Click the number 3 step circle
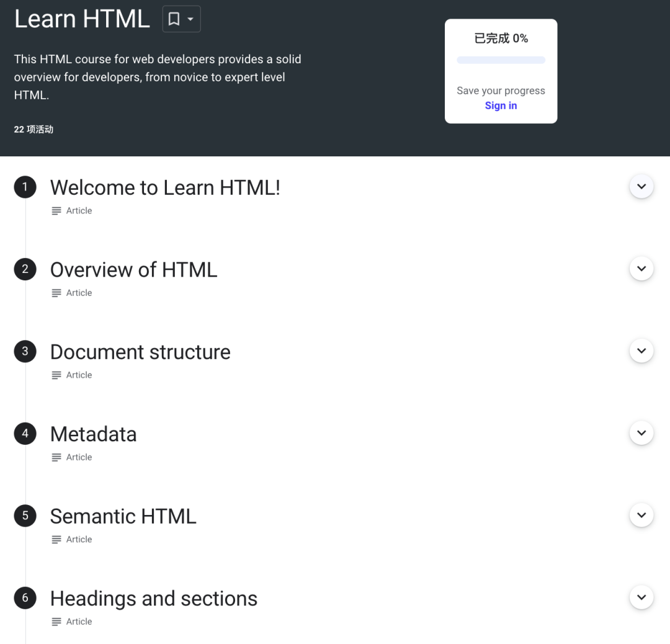This screenshot has height=644, width=670. (25, 351)
